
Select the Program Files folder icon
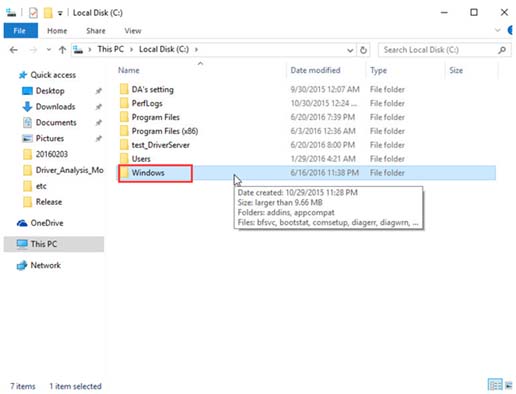(x=124, y=117)
